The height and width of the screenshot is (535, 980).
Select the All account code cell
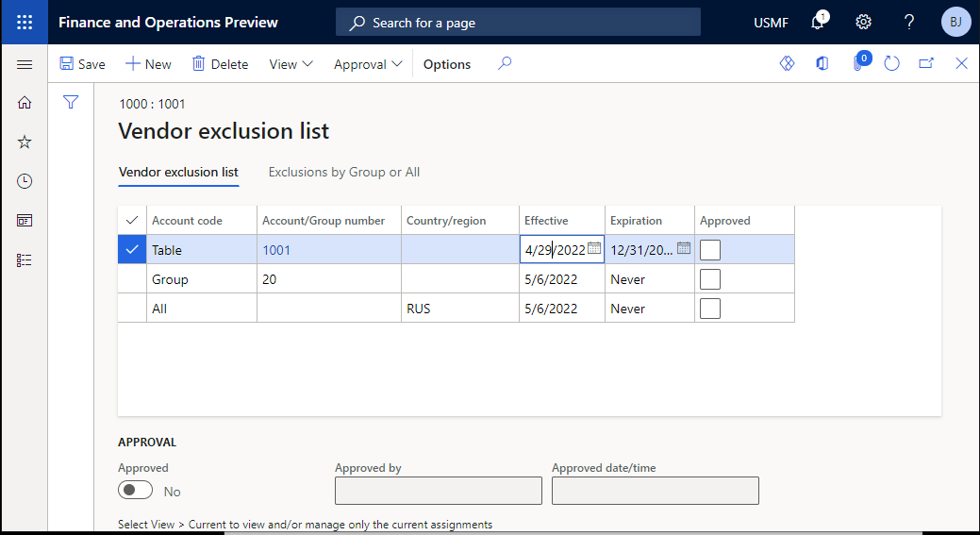tap(201, 309)
